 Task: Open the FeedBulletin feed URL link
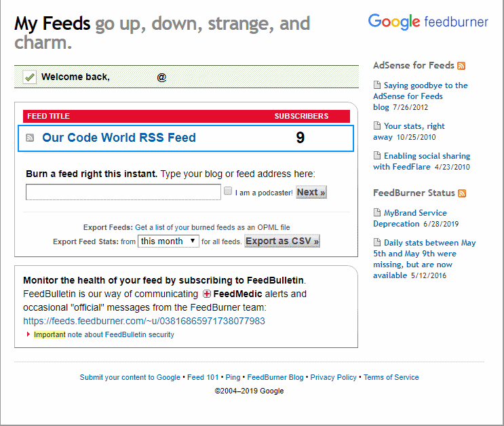pos(144,321)
